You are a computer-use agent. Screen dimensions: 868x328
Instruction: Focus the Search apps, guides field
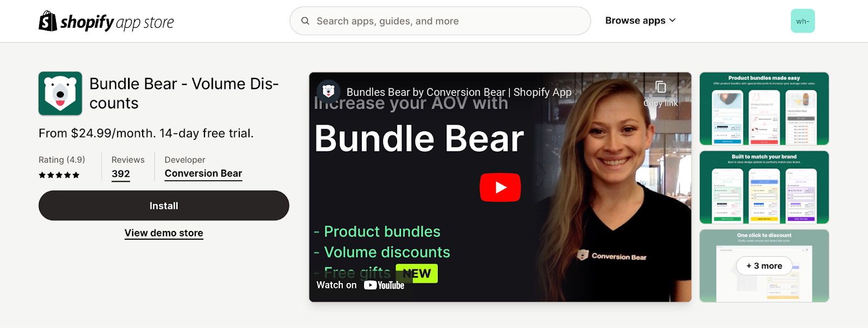pos(440,21)
